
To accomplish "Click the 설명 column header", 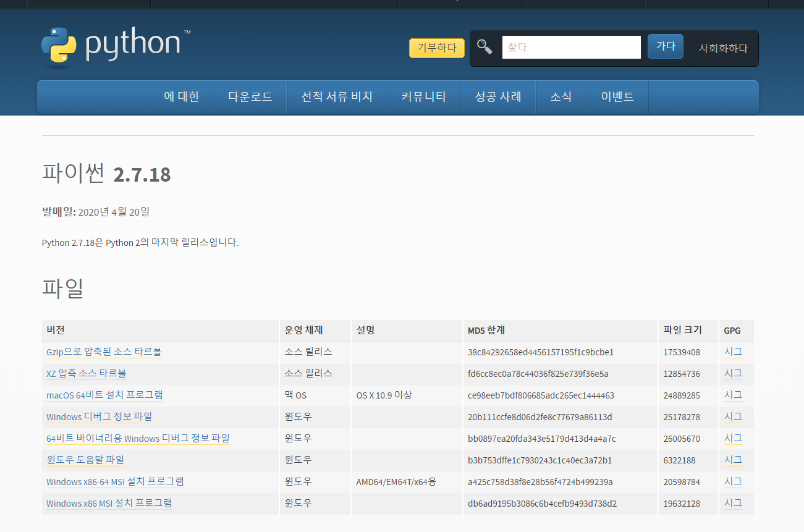I will (407, 331).
